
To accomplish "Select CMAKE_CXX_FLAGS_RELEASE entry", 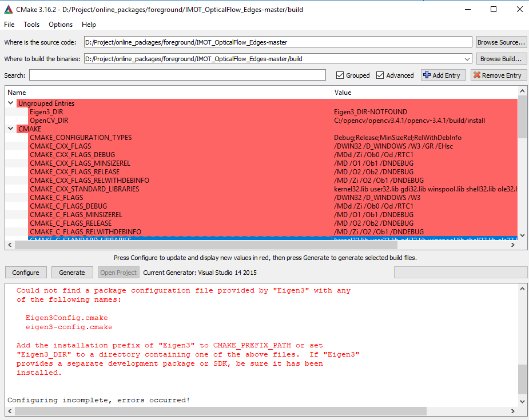I will click(74, 172).
